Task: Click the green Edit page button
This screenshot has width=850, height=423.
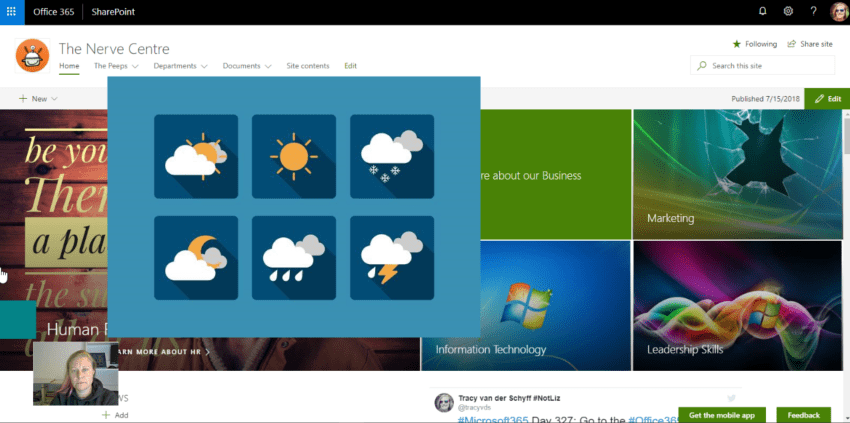Action: [827, 99]
